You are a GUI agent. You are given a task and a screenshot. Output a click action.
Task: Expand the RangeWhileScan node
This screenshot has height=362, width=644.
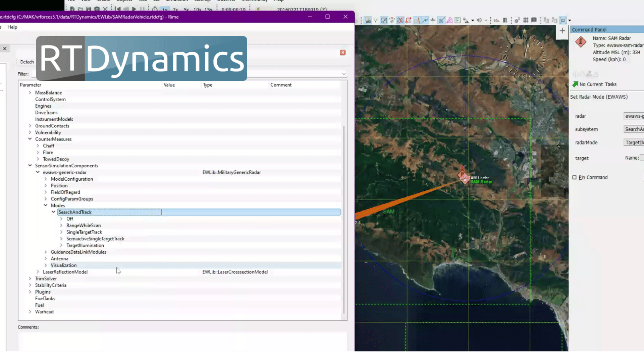61,225
